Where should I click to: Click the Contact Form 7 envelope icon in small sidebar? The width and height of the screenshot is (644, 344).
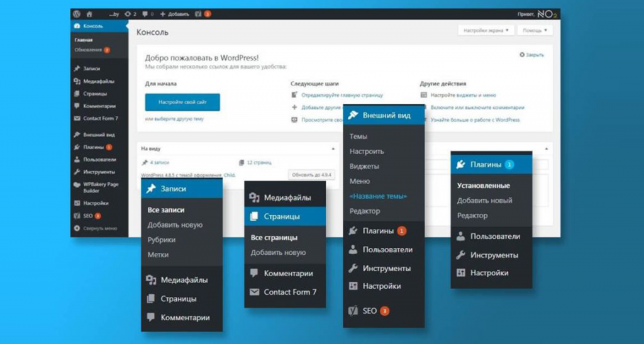point(77,118)
